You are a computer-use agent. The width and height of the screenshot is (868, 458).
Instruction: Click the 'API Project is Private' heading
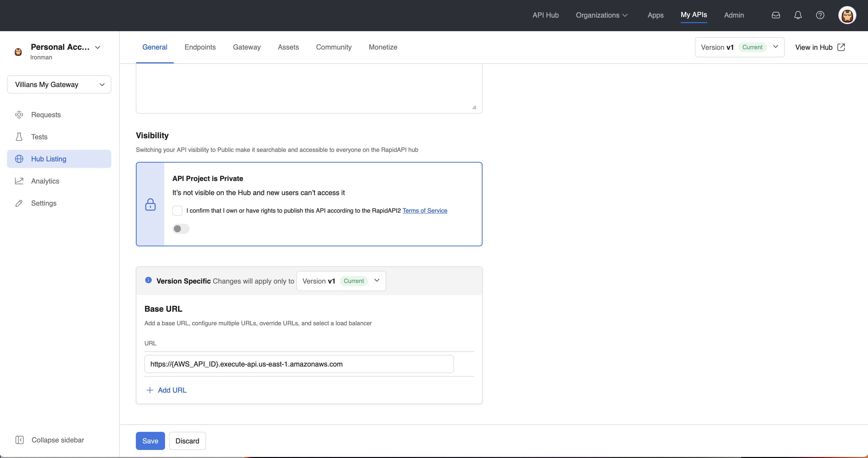coord(208,178)
